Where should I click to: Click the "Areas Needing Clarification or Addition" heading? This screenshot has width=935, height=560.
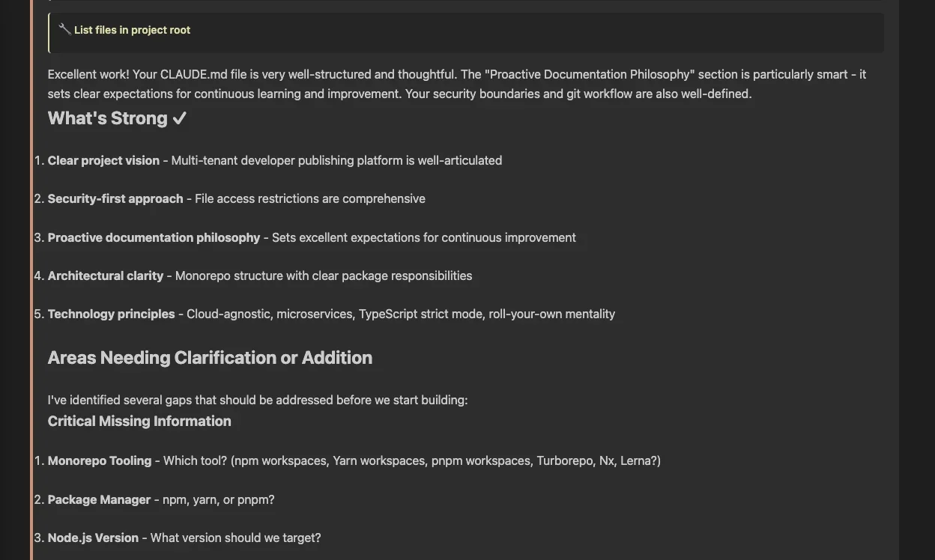pyautogui.click(x=210, y=357)
